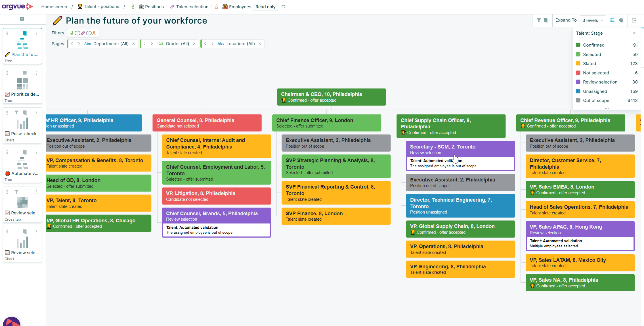Open the 3 levels dropdown next to Expand To
Viewport: 644px width, 326px height.
[593, 20]
